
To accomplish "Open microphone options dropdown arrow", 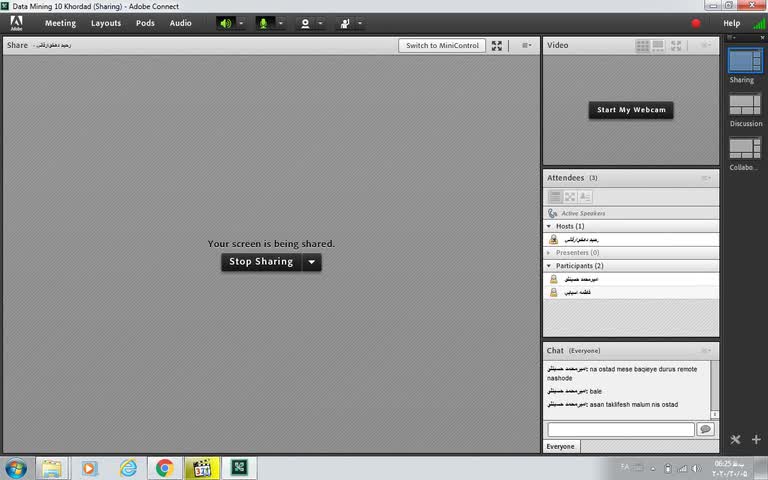I will click(281, 23).
